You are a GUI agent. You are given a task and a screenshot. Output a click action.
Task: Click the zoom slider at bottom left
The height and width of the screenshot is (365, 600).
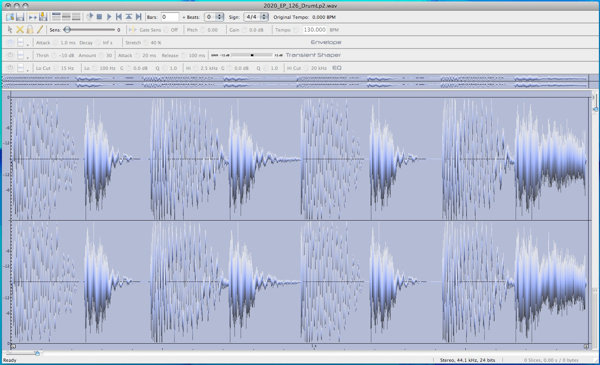37,353
